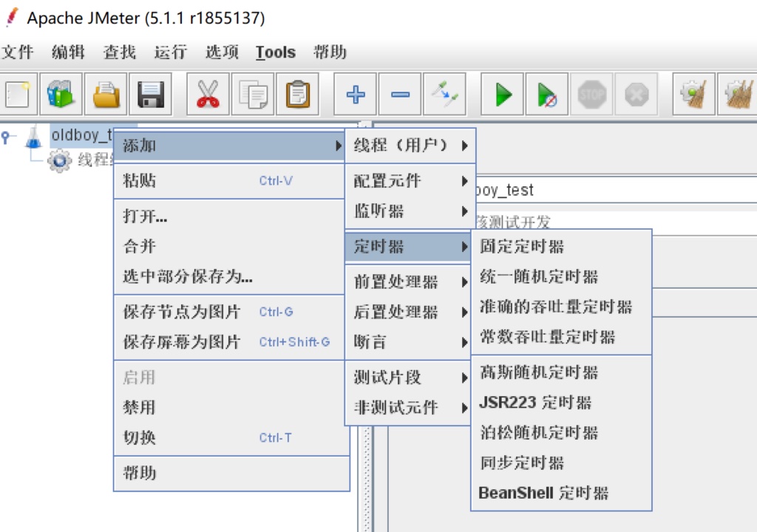Expand the 配置元件 submenu

[x=410, y=181]
